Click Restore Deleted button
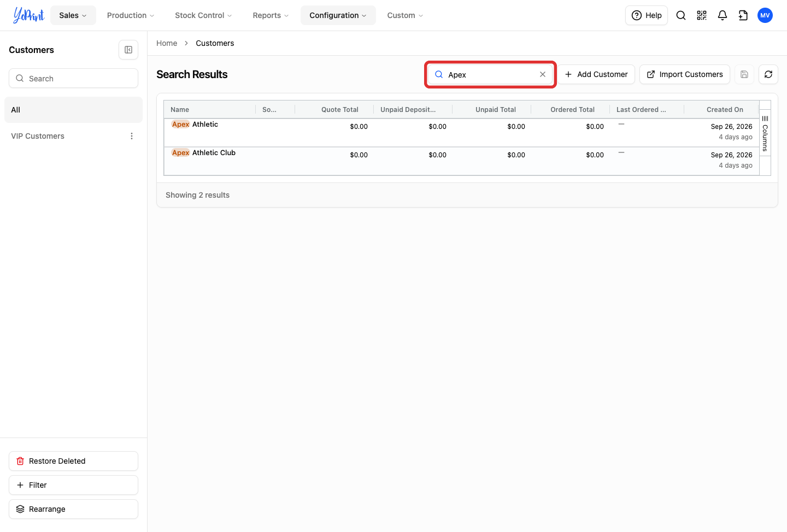Image resolution: width=787 pixels, height=532 pixels. click(x=73, y=461)
